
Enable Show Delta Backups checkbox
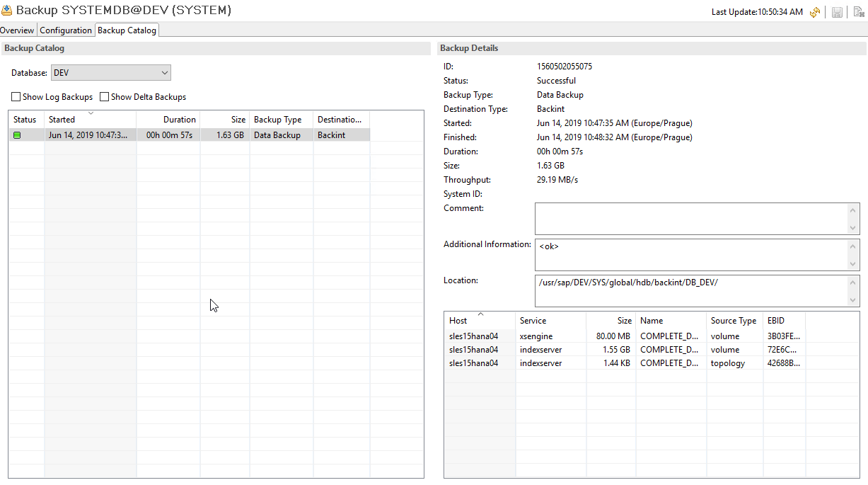click(104, 97)
